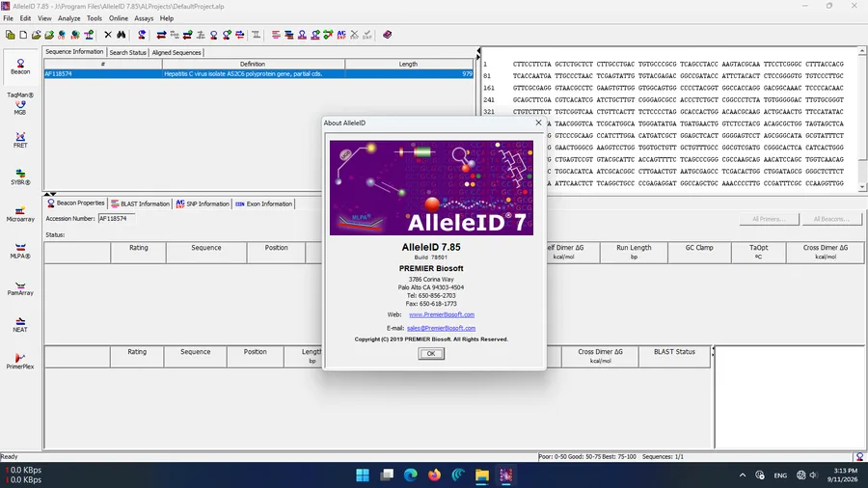868x488 pixels.
Task: Switch to the Exon Information tab
Action: click(263, 204)
